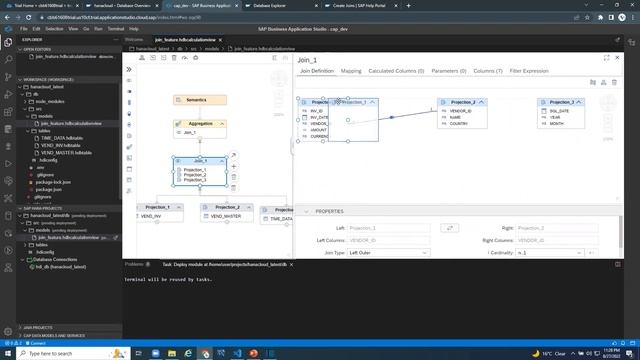Select the COUNTRY column in Projection_2
Viewport: 640px width, 360px height.
[459, 124]
